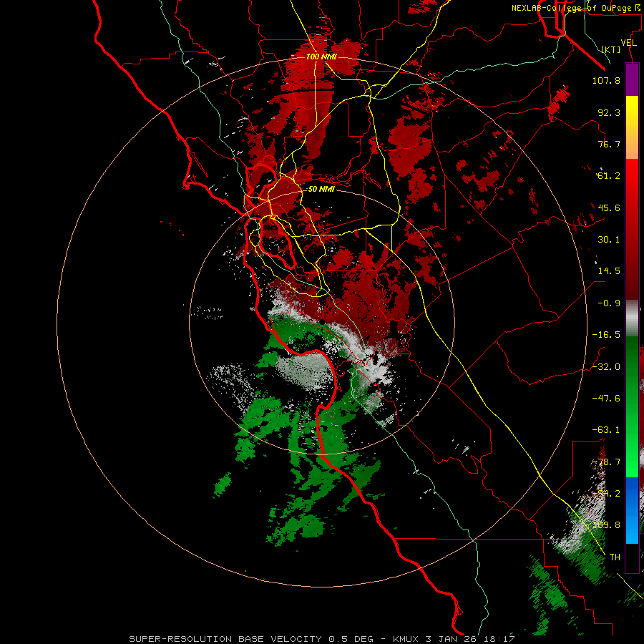
Task: Click the [KT] units label
Action: click(x=611, y=49)
